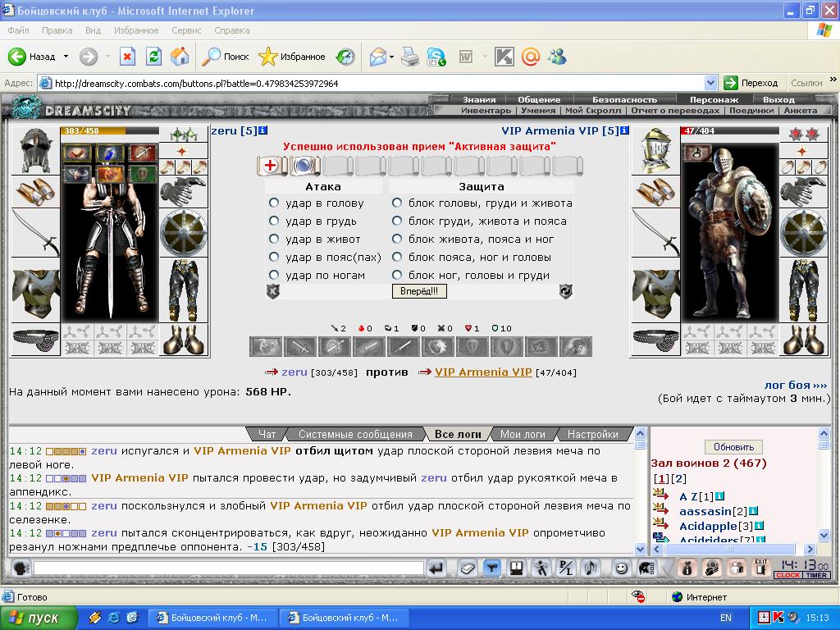Image resolution: width=840 pixels, height=630 pixels.
Task: Open the Настройки tab
Action: pyautogui.click(x=592, y=434)
